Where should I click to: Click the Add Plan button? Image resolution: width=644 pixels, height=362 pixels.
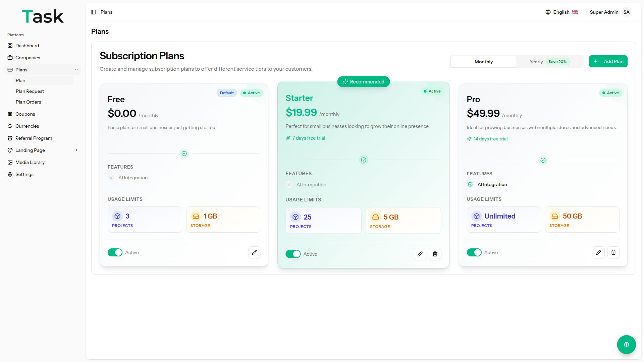click(608, 61)
